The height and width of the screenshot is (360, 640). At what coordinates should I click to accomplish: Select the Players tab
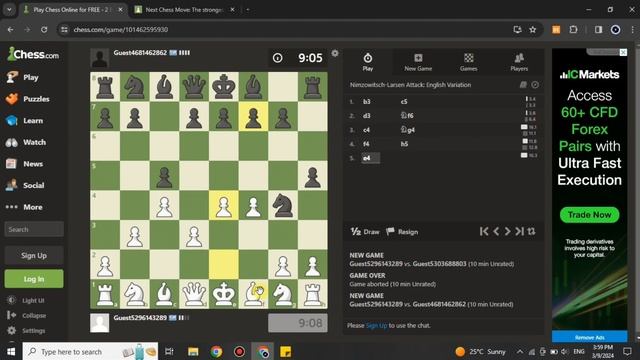pyautogui.click(x=519, y=62)
